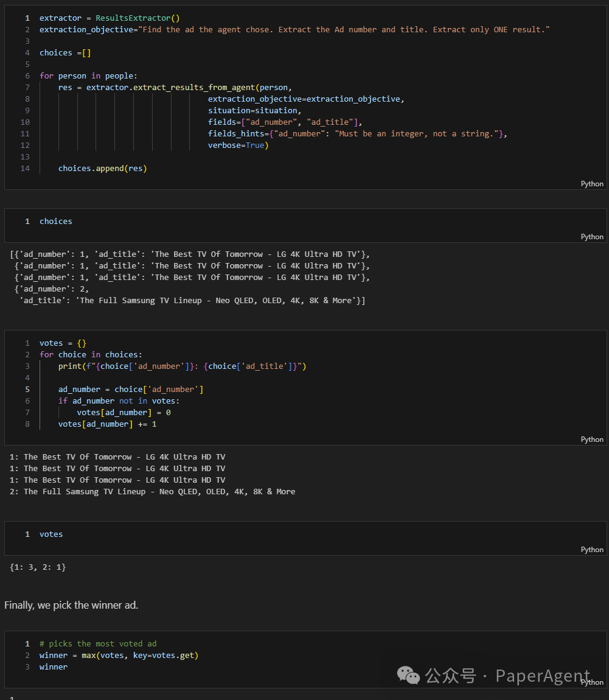Image resolution: width=609 pixels, height=700 pixels.
Task: Click the Python label of the votes loop cell
Action: (591, 439)
